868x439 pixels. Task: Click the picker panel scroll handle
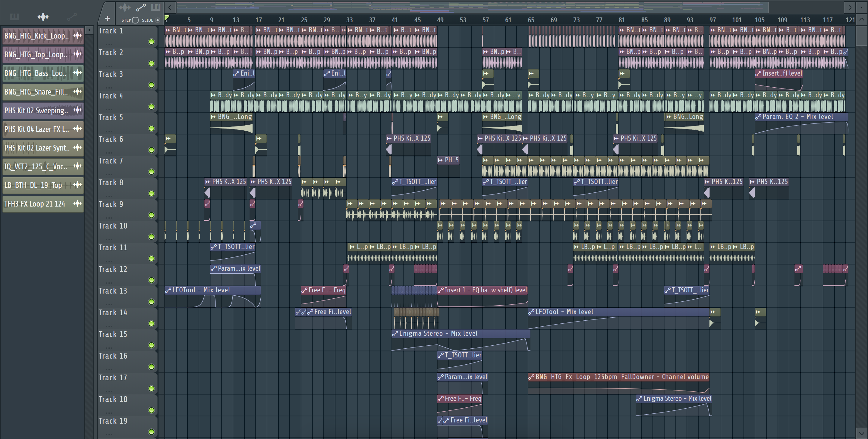pos(89,30)
